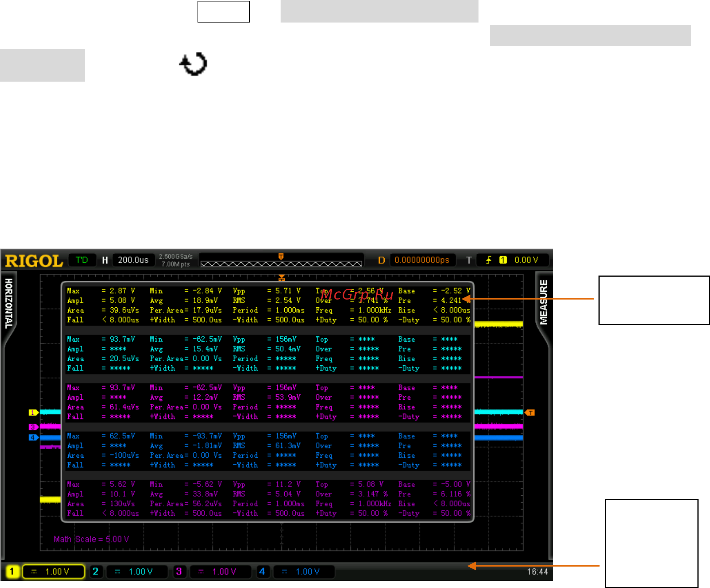Click blue Avg = -1.81mV measurement
The width and height of the screenshot is (710, 588).
pos(186,446)
